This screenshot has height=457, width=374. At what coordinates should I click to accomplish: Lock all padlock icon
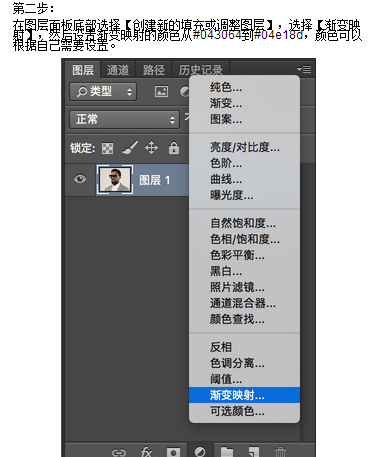coord(174,147)
